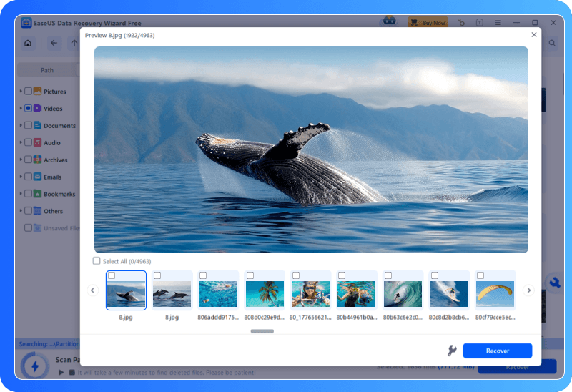
Task: Click the binoculars icon in title bar
Action: 389,21
